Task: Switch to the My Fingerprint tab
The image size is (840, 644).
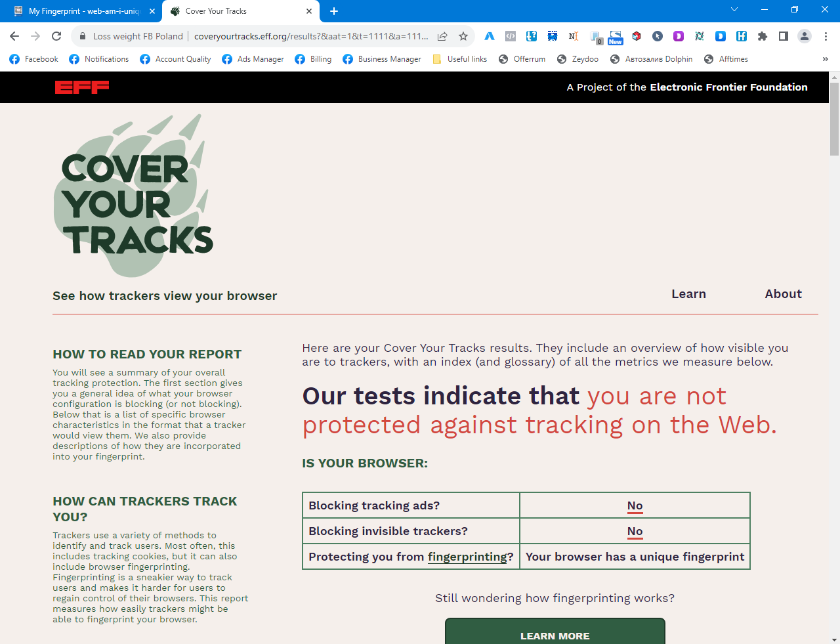Action: pos(82,11)
